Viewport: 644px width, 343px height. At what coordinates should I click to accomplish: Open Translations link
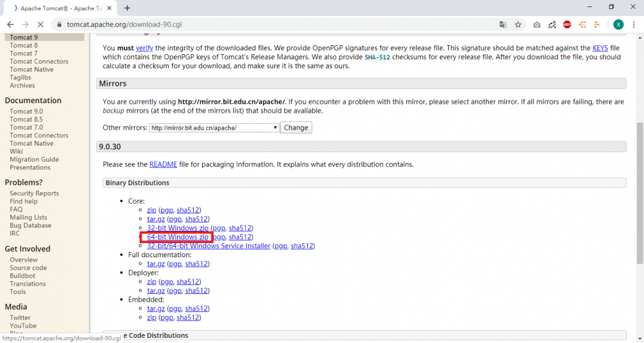pos(28,284)
